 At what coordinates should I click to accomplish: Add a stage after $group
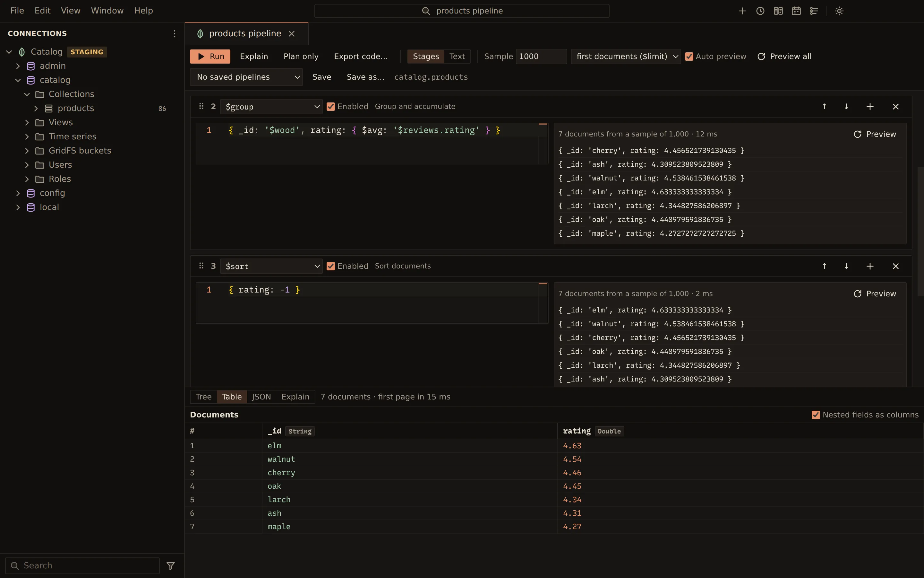(870, 107)
